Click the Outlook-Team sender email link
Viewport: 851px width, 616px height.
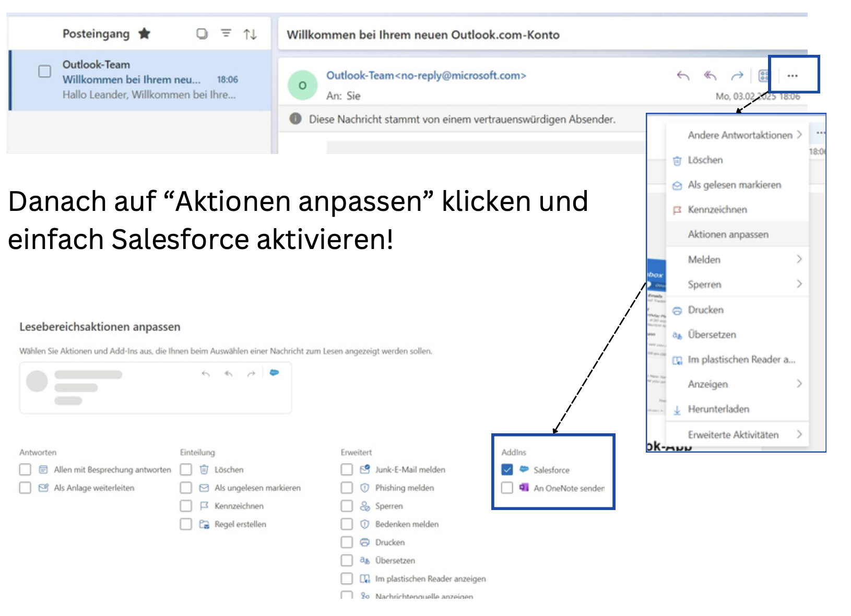426,76
